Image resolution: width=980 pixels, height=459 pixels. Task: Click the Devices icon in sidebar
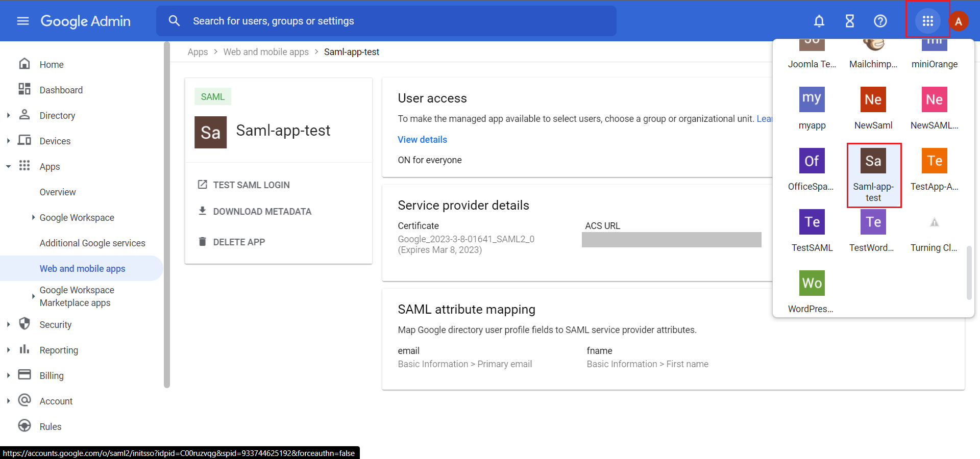(24, 140)
